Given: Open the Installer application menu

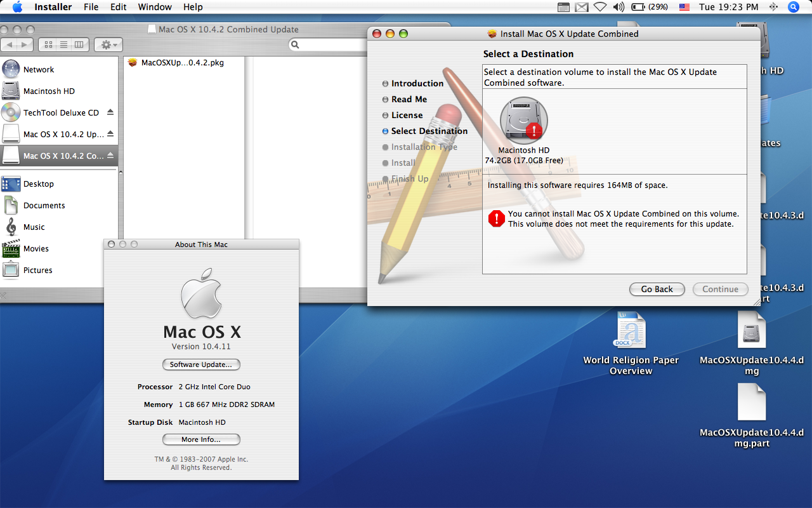Looking at the screenshot, I should [53, 7].
